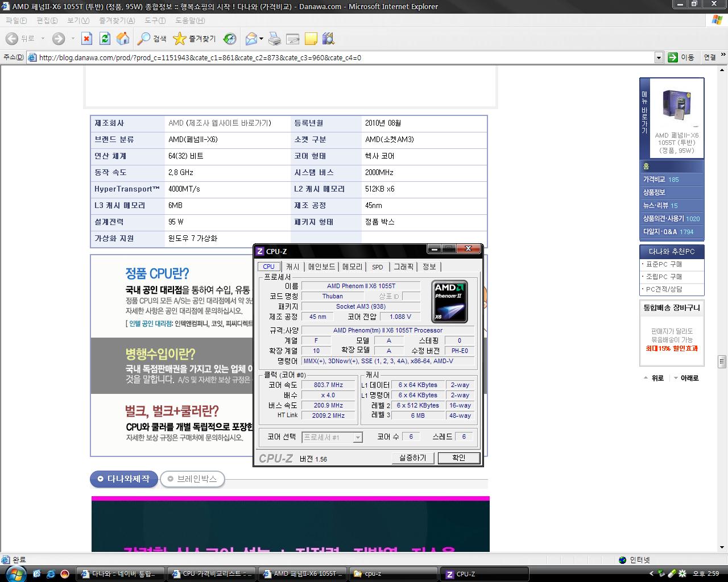Open the Back history dropdown arrow
The height and width of the screenshot is (582, 728).
click(42, 39)
